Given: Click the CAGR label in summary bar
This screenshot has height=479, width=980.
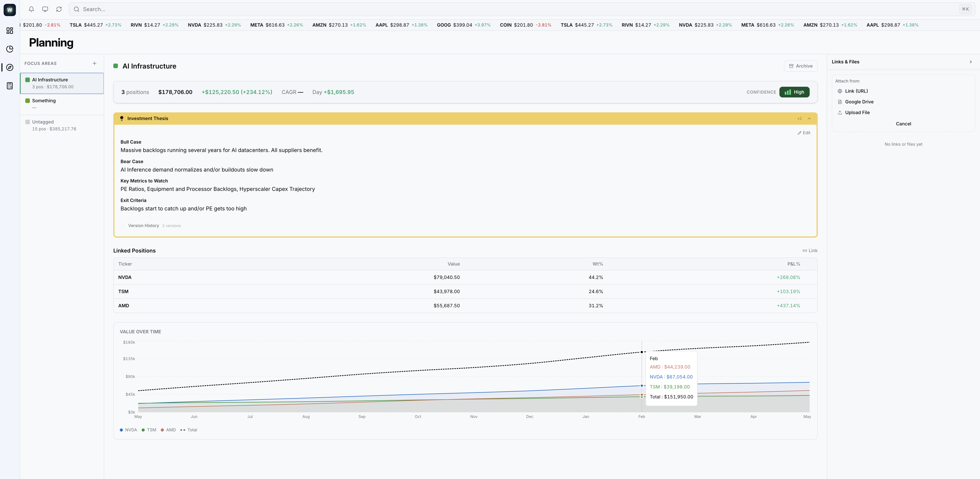Looking at the screenshot, I should click(289, 92).
